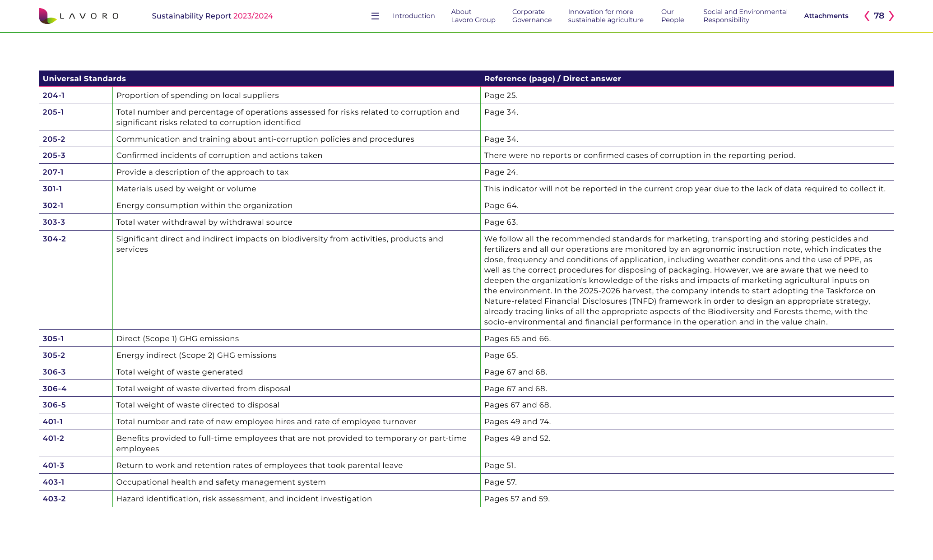
Task: Open Our People section
Action: tap(673, 16)
